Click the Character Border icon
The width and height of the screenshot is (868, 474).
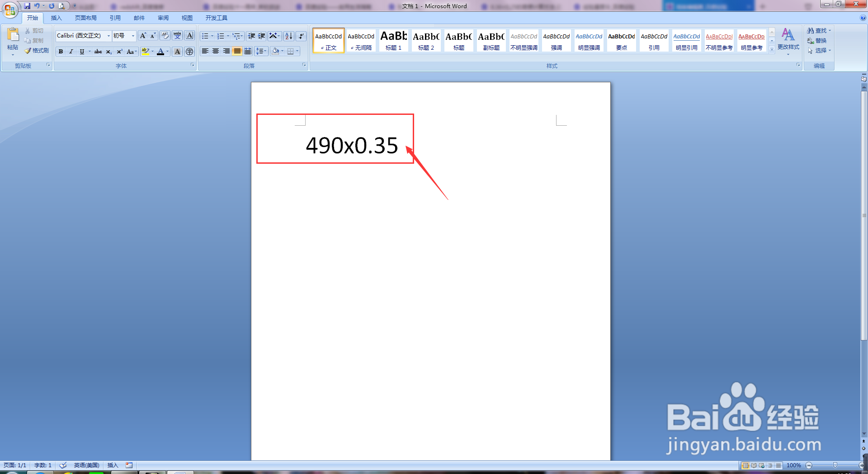tap(189, 36)
